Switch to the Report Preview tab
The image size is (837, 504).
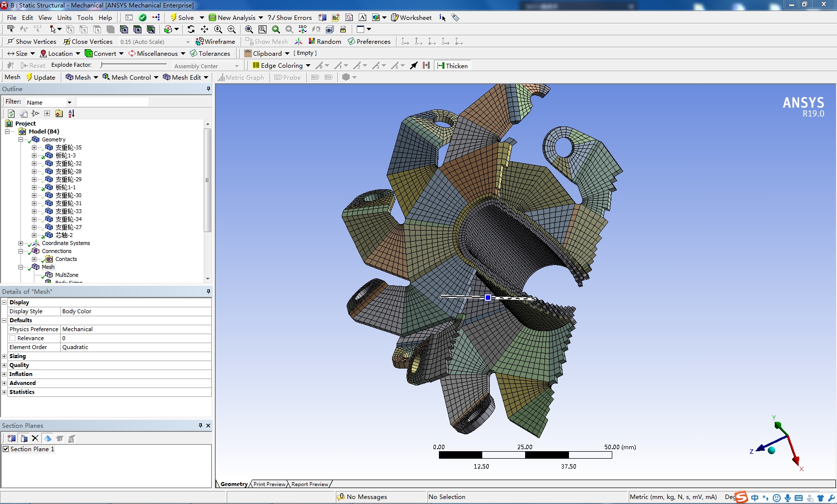point(309,484)
